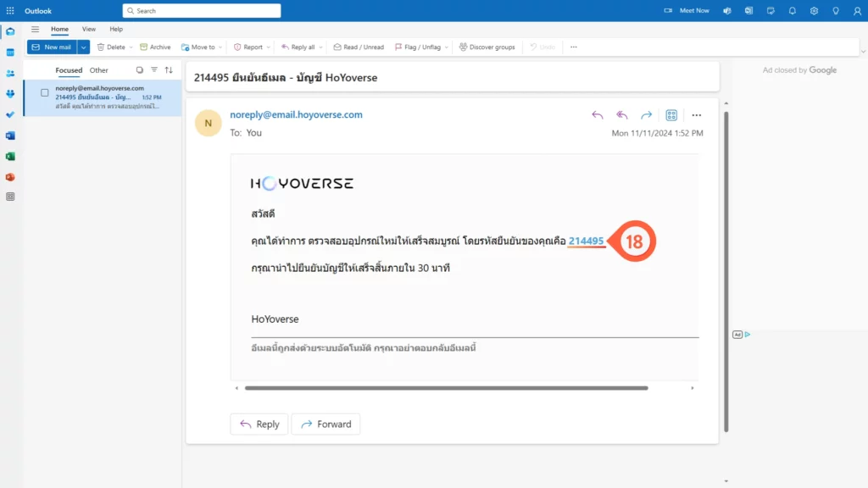Click the Meet Now button

click(x=687, y=10)
